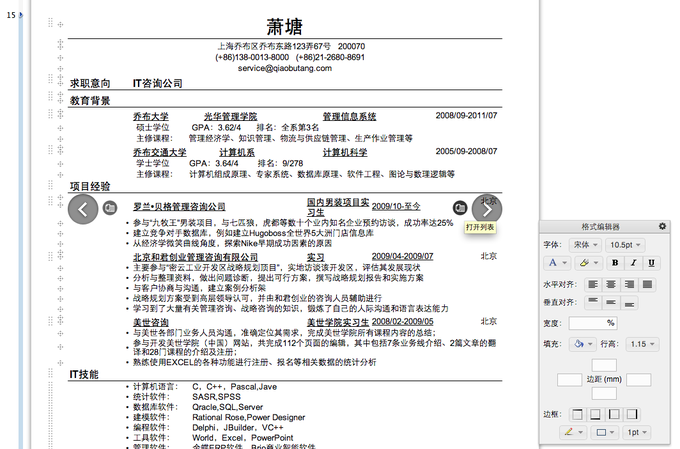Go to next item with right arrow
Viewport: 680px width, 449px height.
(x=487, y=210)
